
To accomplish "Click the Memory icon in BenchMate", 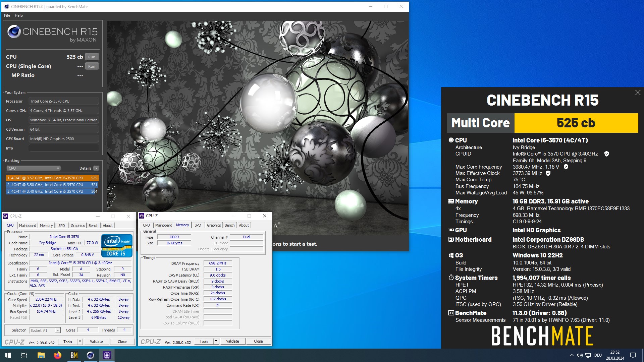I will 451,201.
